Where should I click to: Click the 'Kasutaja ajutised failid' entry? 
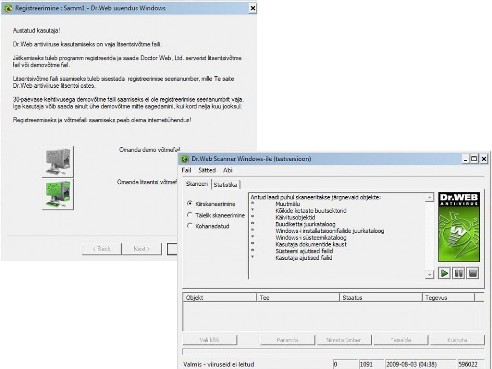304,258
